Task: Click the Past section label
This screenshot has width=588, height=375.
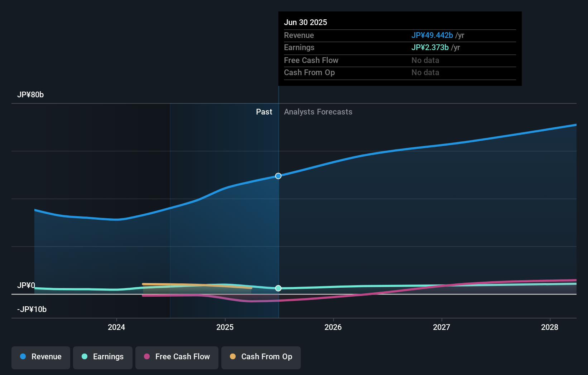Action: [264, 112]
